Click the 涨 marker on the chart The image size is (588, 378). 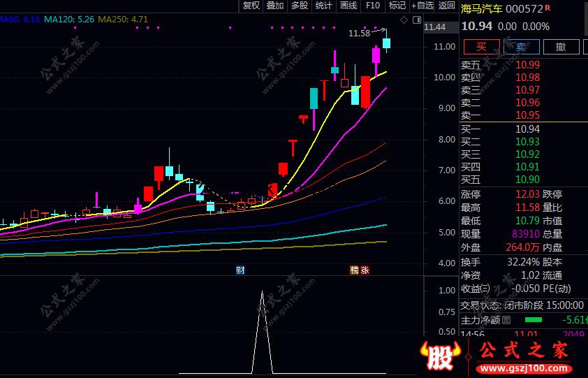point(365,270)
